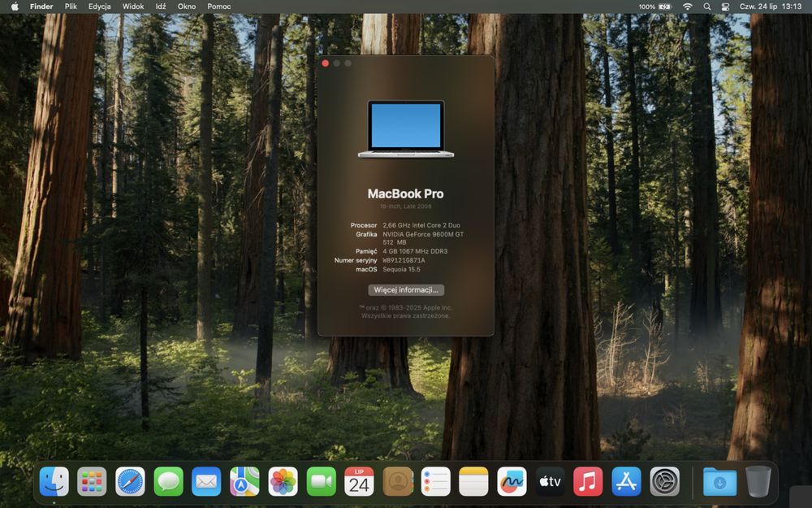Open the Apple TV app in Dock
The image size is (812, 508).
[550, 481]
